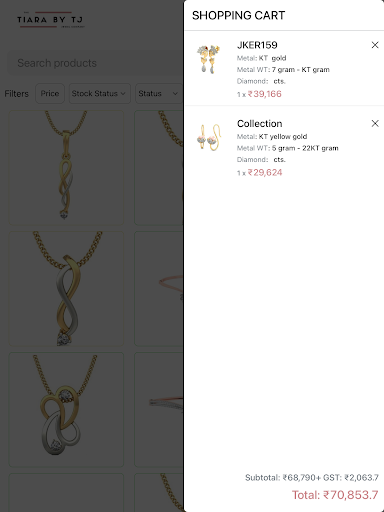Remove Collection item from cart
This screenshot has height=512, width=384.
[375, 123]
